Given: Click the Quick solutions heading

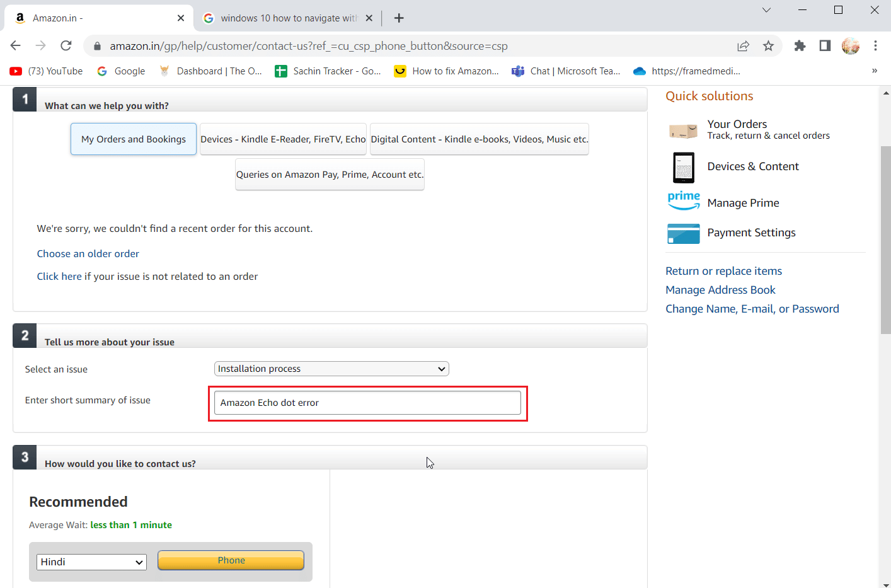Looking at the screenshot, I should tap(710, 96).
